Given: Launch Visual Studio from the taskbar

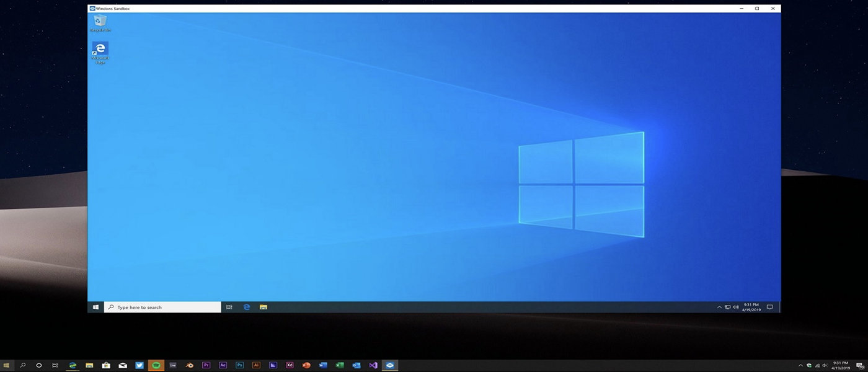Looking at the screenshot, I should [373, 366].
